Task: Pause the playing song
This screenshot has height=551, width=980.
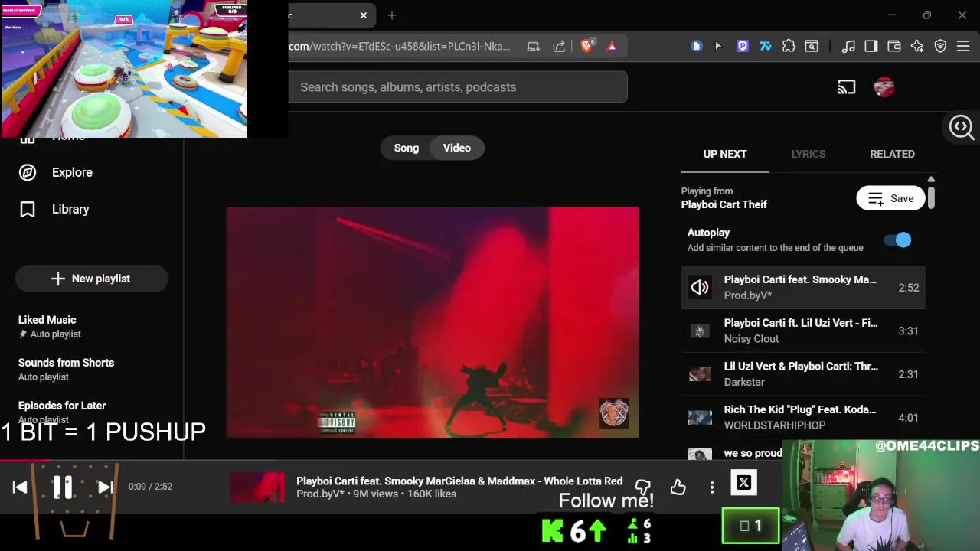Action: pyautogui.click(x=62, y=487)
